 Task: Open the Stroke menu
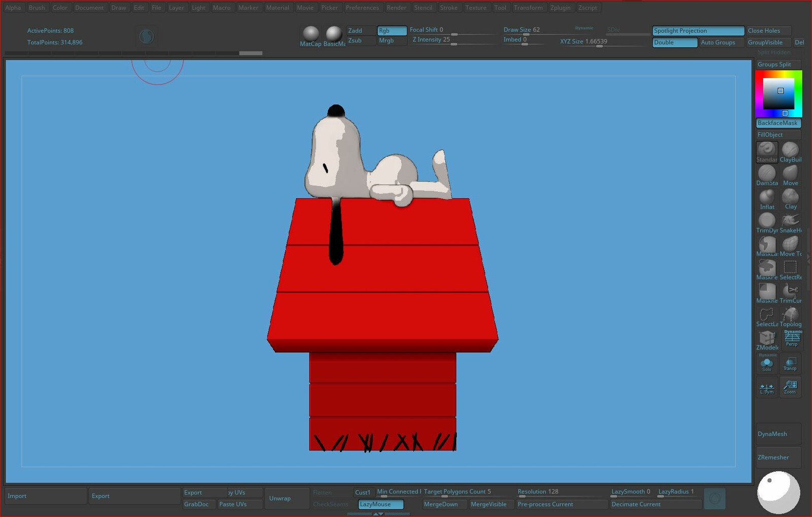click(449, 8)
